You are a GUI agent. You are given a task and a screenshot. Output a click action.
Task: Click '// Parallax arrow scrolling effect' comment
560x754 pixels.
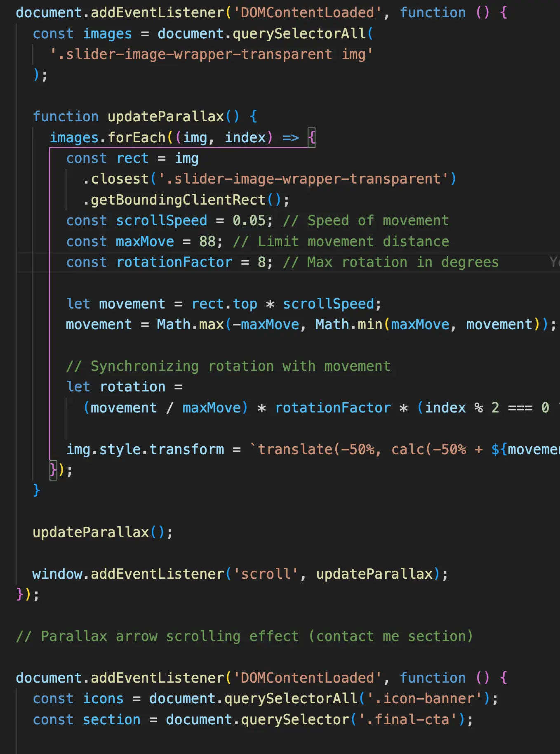[245, 636]
